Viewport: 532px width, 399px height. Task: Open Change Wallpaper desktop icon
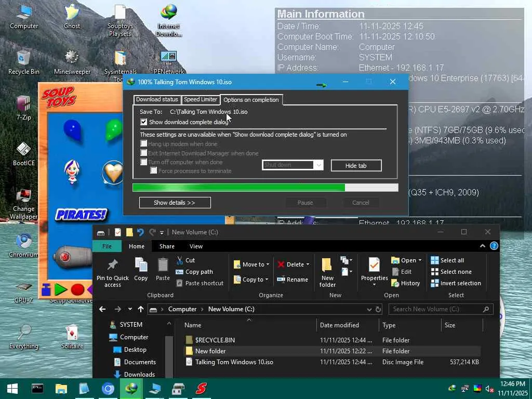click(x=23, y=204)
